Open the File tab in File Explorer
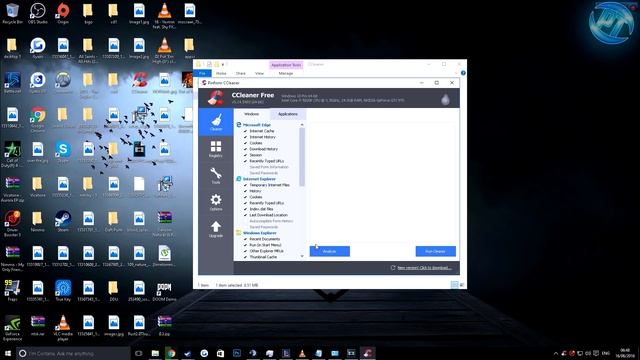 202,73
